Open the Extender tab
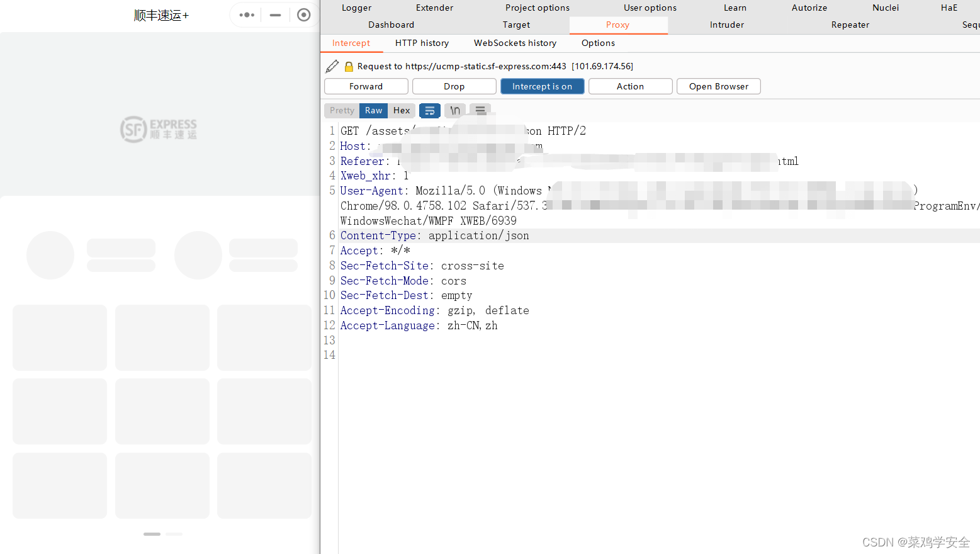Viewport: 980px width, 554px height. tap(435, 8)
